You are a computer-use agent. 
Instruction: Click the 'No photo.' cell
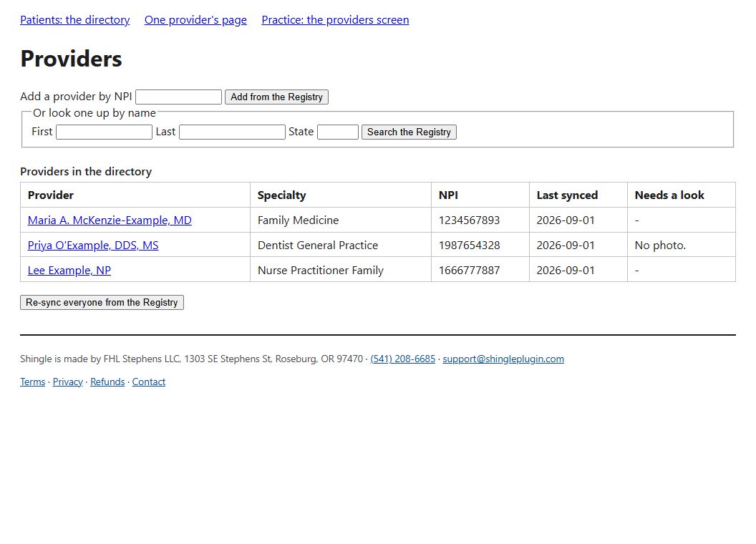click(682, 246)
